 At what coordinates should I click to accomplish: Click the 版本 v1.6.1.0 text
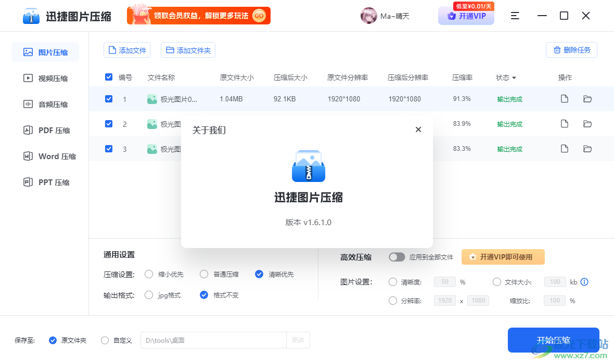(309, 223)
